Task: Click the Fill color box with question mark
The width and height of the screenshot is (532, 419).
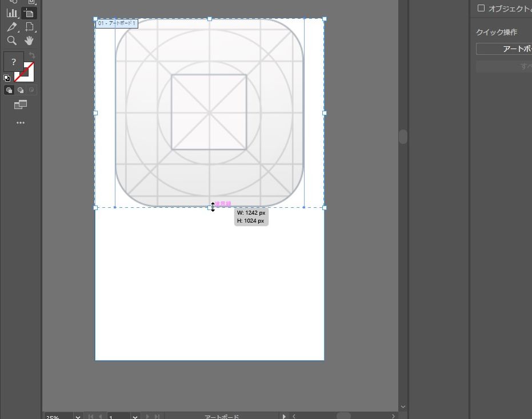Action: [14, 62]
